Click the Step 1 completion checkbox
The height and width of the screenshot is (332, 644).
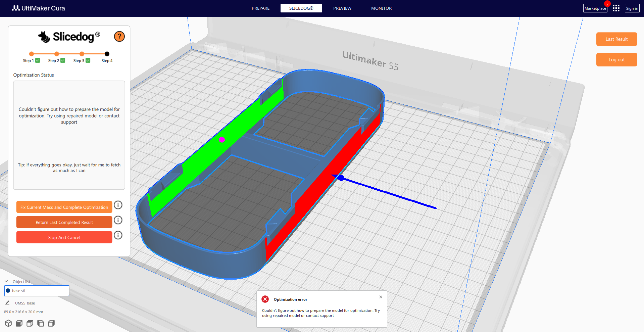tap(37, 60)
